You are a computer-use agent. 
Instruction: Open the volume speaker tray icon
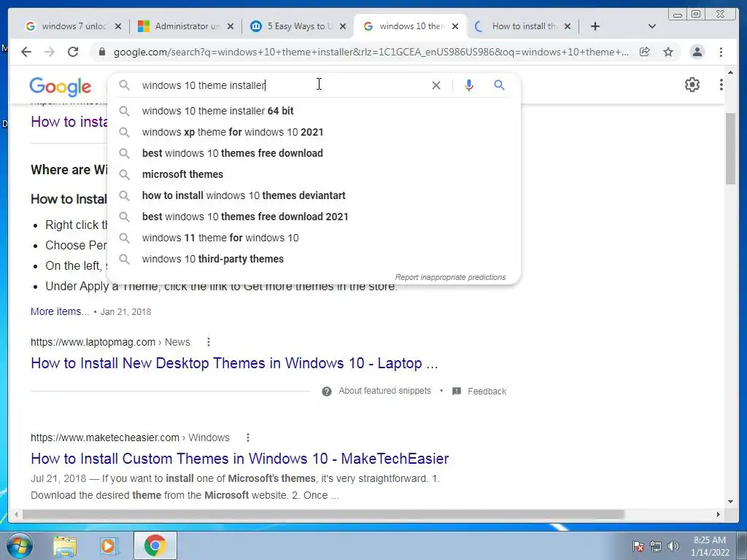[673, 546]
